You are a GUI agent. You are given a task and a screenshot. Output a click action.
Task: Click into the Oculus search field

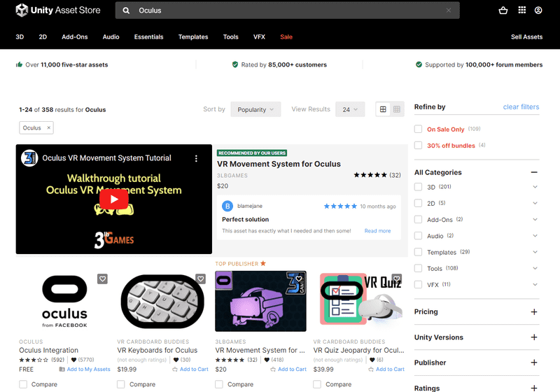coord(288,10)
